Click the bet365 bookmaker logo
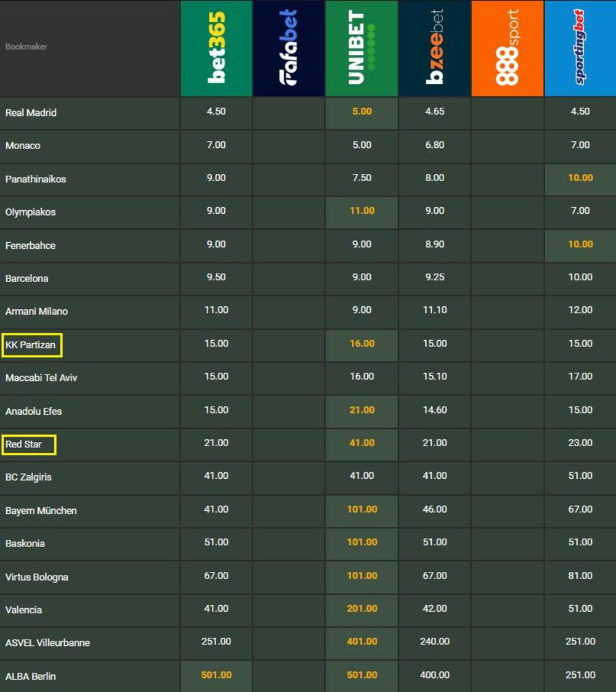Screen dimensions: 616x692 point(216,48)
